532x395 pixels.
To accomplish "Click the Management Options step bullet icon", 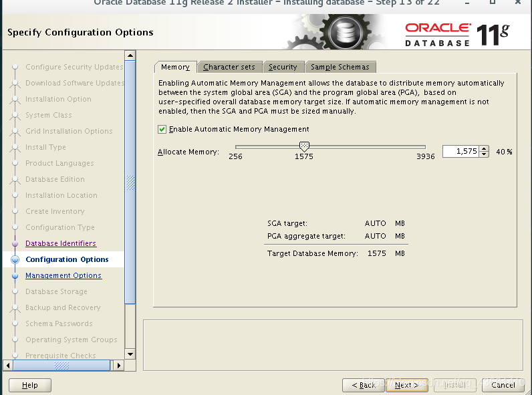I will 15,276.
